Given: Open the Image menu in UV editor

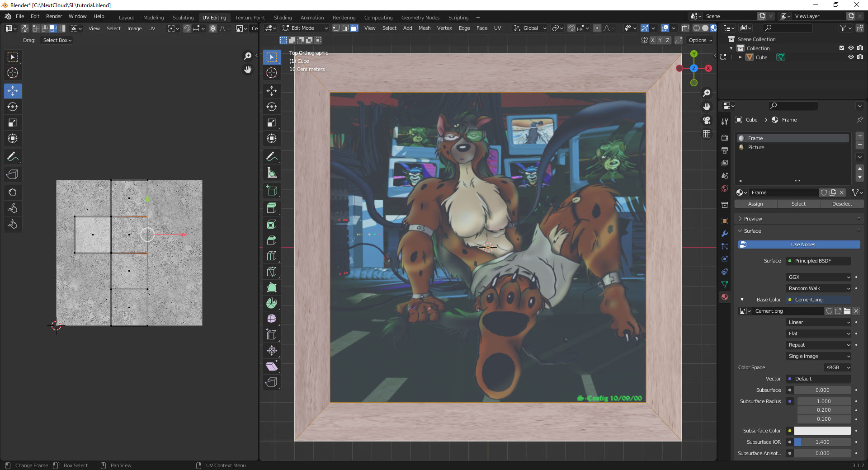Looking at the screenshot, I should pos(134,28).
